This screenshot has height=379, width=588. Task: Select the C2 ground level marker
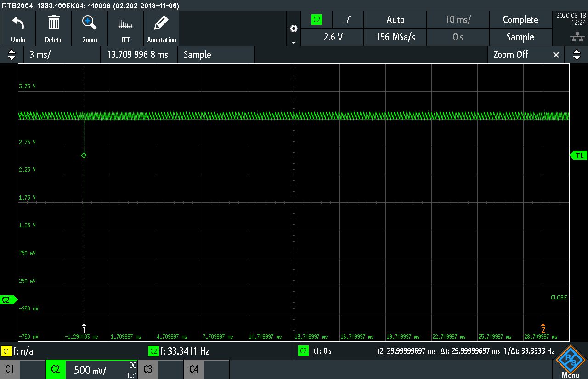click(x=8, y=300)
